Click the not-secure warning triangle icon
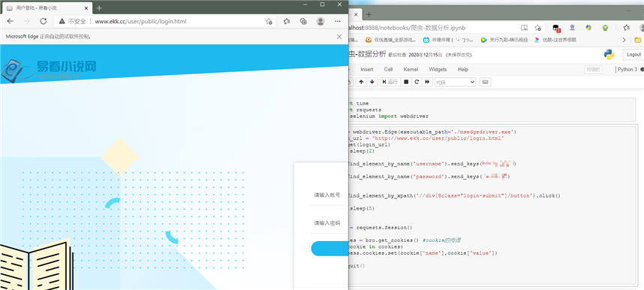The width and height of the screenshot is (644, 290). [x=62, y=21]
